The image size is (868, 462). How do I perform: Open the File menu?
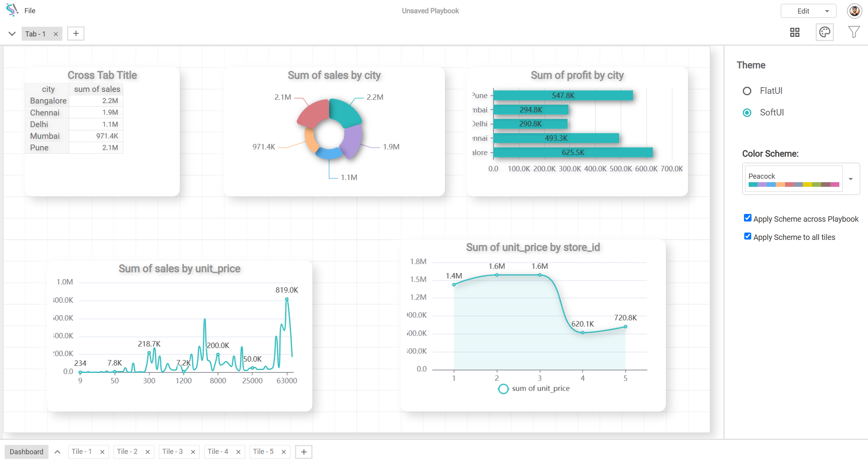coord(30,11)
